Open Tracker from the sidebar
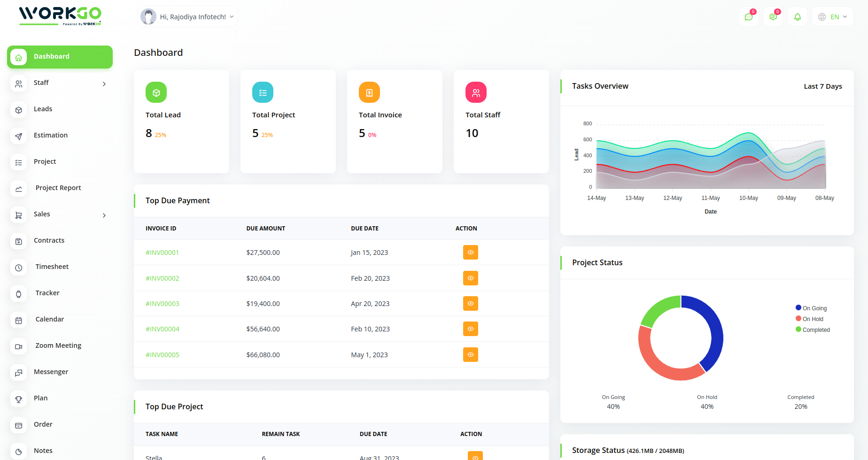 47,293
